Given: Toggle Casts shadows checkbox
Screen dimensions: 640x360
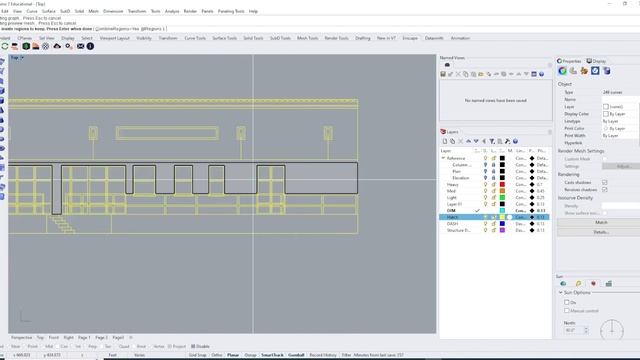Looking at the screenshot, I should pyautogui.click(x=604, y=182).
